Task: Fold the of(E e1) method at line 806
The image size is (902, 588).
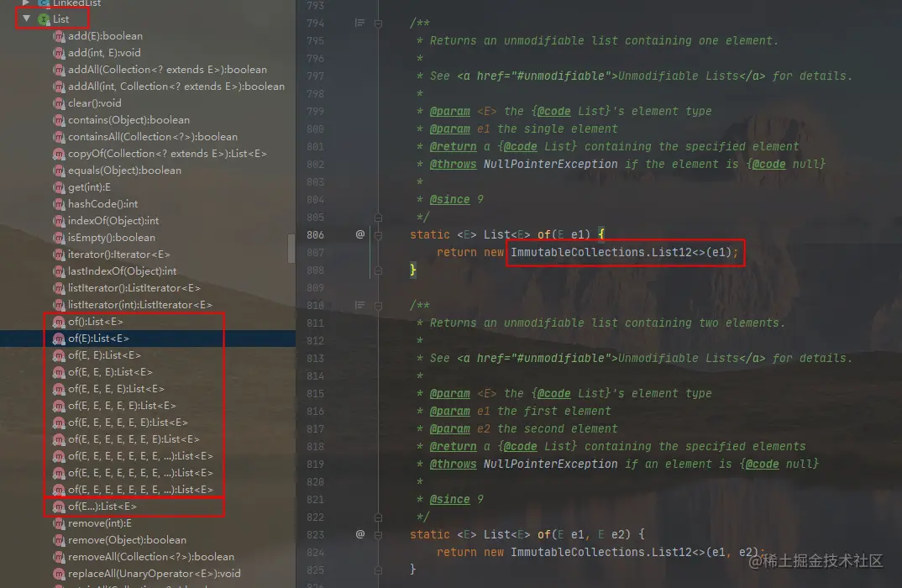Action: click(x=378, y=234)
